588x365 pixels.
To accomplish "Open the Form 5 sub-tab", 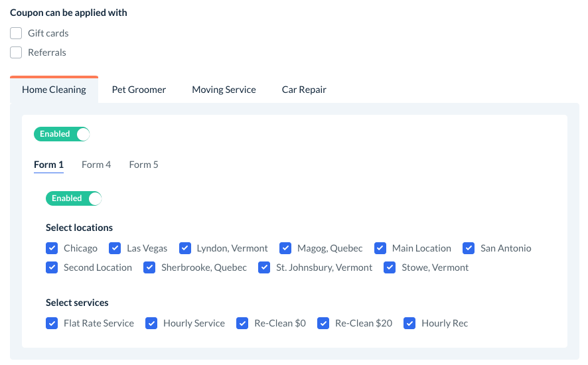I will [143, 165].
